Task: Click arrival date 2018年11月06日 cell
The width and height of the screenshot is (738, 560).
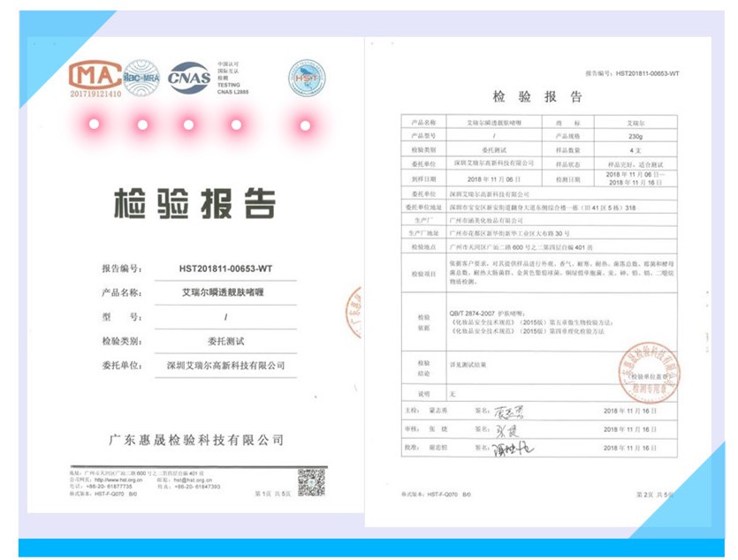Action: (x=494, y=179)
